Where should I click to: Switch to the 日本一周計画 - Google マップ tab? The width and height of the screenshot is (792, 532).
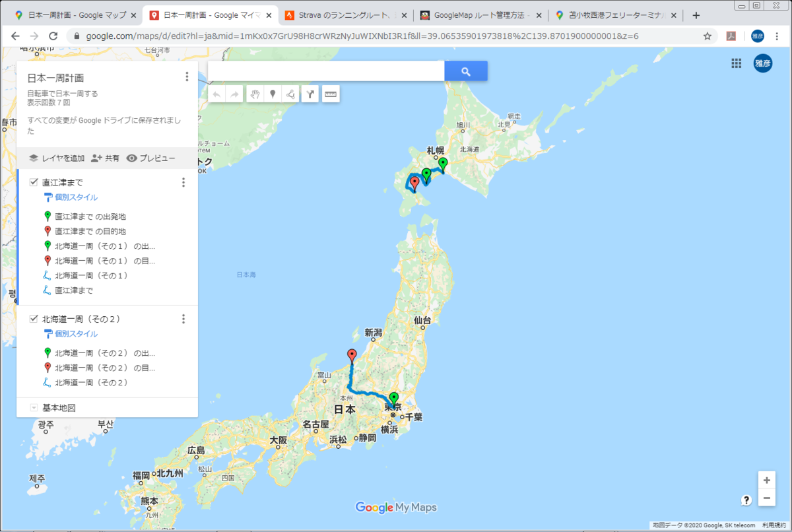coord(76,15)
